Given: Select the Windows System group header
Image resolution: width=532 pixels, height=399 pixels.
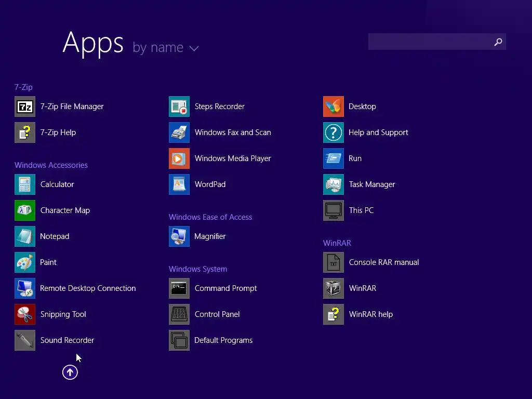Looking at the screenshot, I should 198,269.
